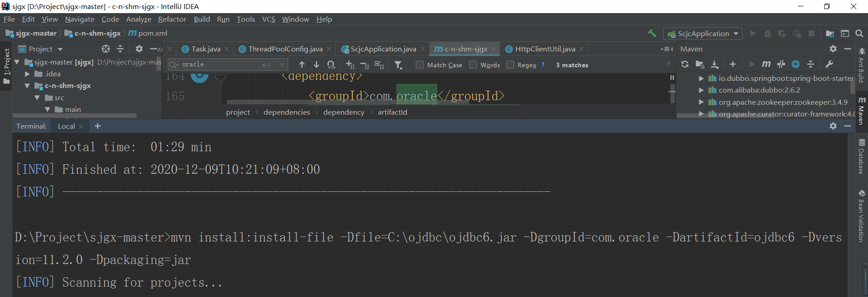Viewport: 868px width, 297px height.
Task: Enable the Regex checkbox
Action: (x=510, y=65)
